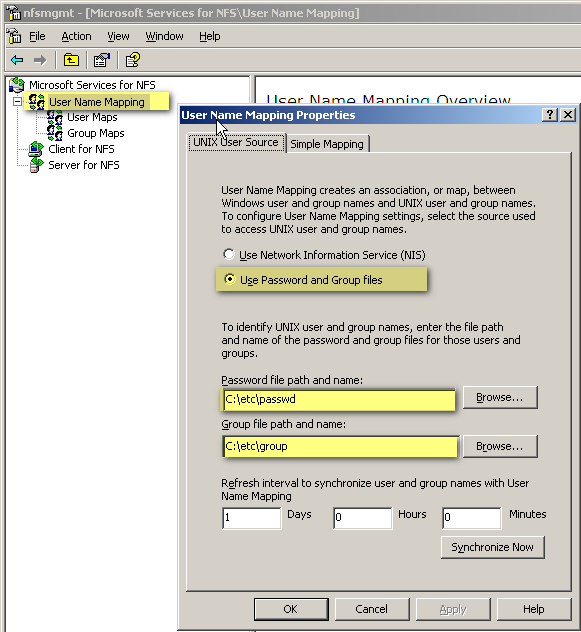The width and height of the screenshot is (581, 632).
Task: Click the Up one level folder icon
Action: pyautogui.click(x=71, y=60)
